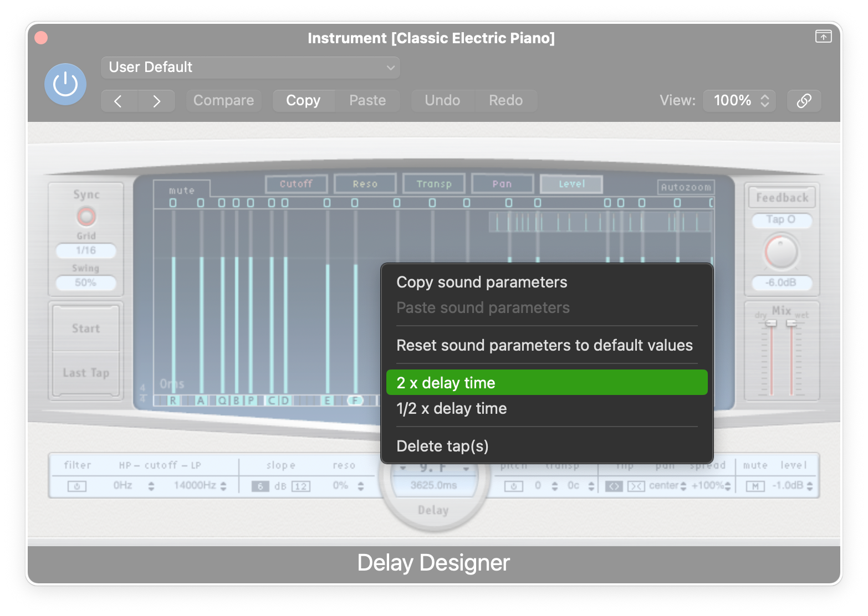This screenshot has height=616, width=868.
Task: Click the window expand icon top-right
Action: (823, 37)
